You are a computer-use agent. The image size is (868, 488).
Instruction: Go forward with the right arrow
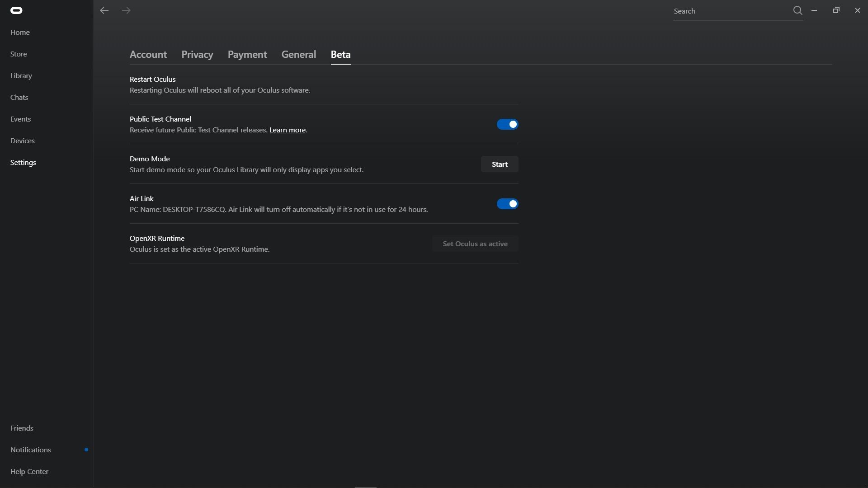pos(126,10)
